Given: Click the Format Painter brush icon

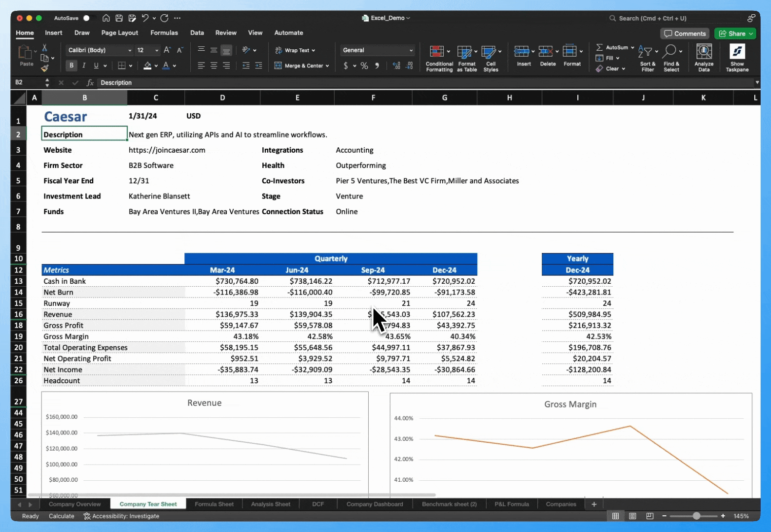Looking at the screenshot, I should (45, 68).
